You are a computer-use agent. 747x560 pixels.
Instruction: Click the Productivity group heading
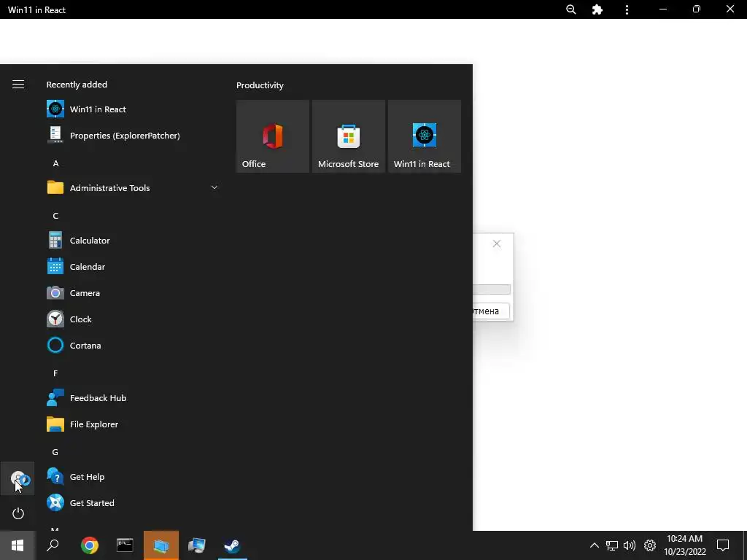(x=260, y=85)
